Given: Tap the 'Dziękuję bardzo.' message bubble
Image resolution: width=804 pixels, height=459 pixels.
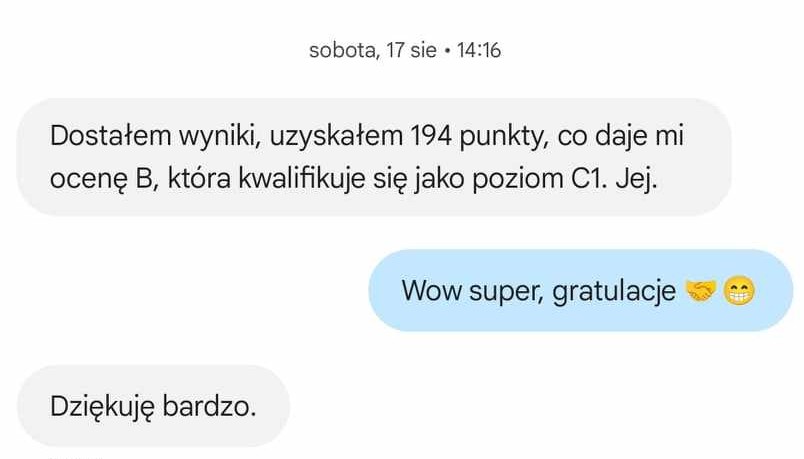Looking at the screenshot, I should [154, 406].
